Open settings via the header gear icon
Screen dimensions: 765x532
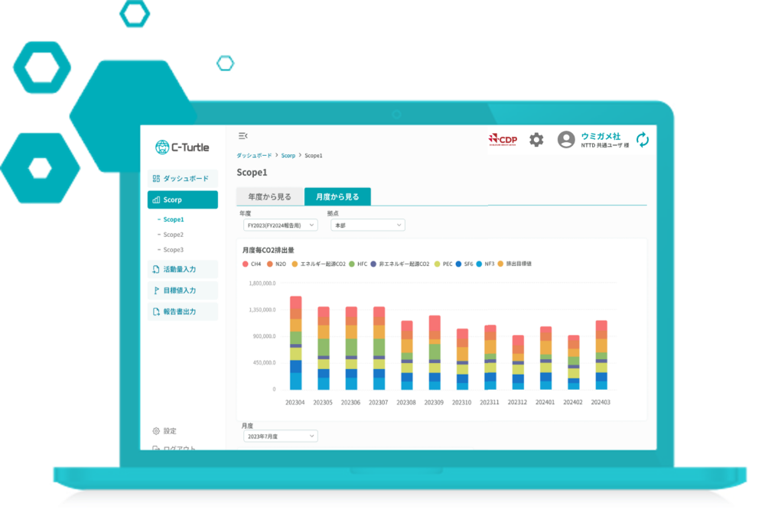[537, 139]
